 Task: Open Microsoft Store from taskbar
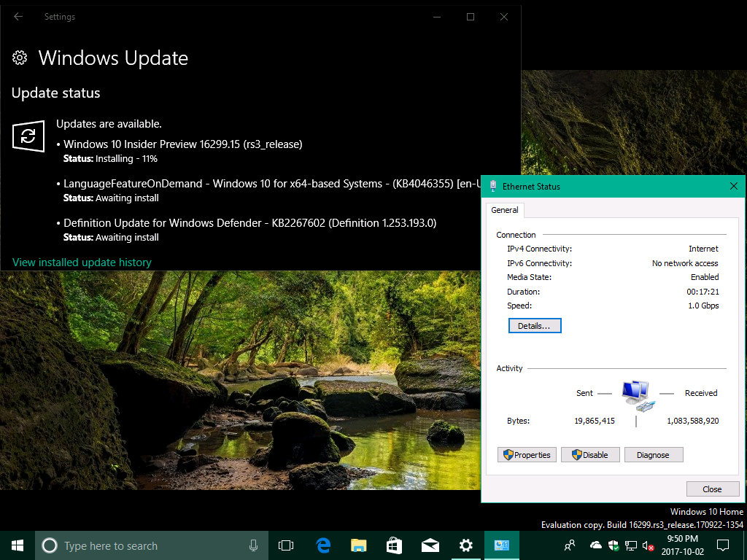point(395,545)
